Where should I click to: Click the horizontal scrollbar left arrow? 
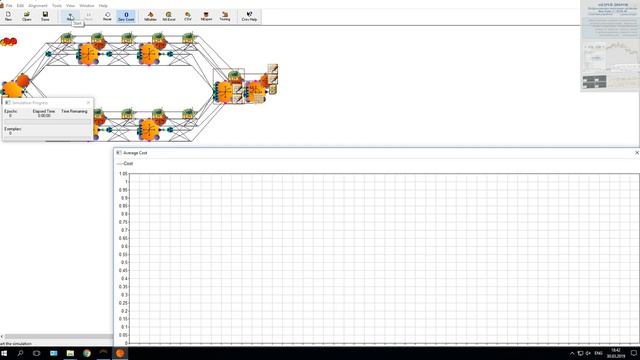2,337
